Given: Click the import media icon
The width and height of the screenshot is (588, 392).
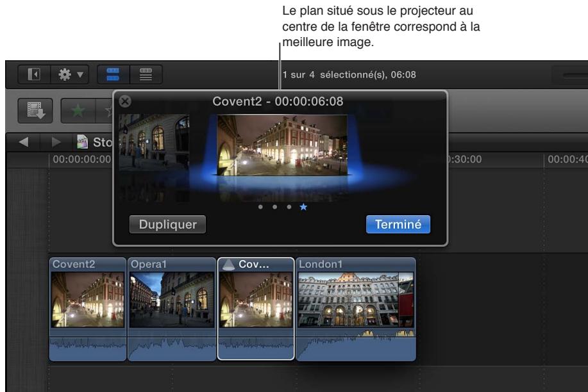Looking at the screenshot, I should pyautogui.click(x=35, y=111).
